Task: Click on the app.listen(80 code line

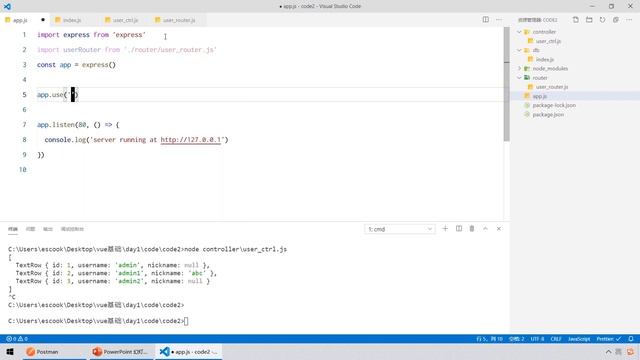Action: (x=78, y=124)
